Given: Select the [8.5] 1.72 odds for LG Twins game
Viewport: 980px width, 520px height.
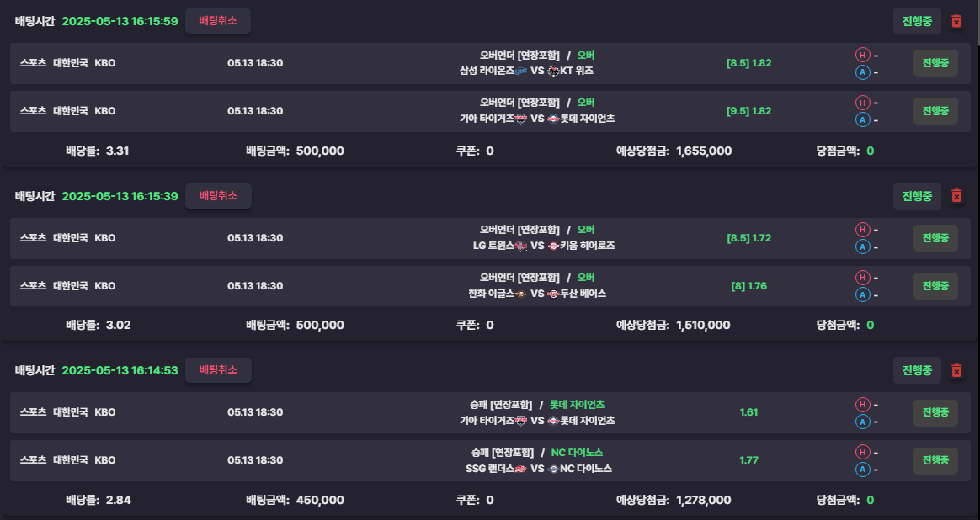Looking at the screenshot, I should point(748,238).
